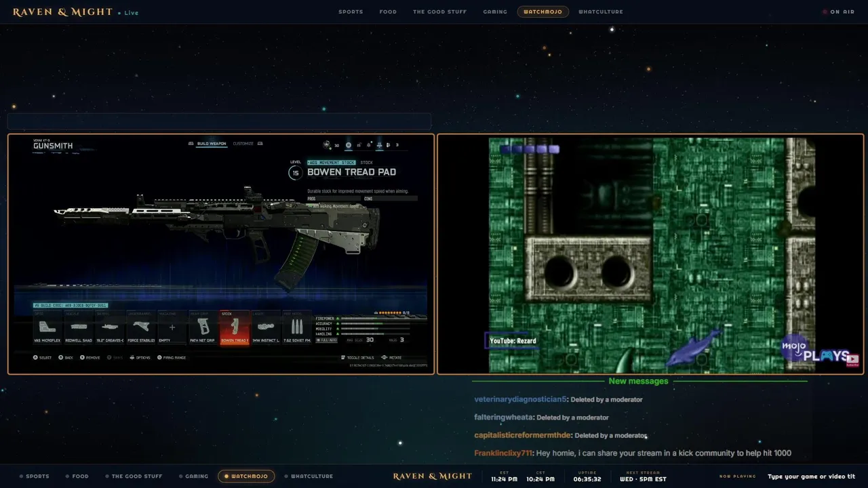Click the Accuracy stat bar
The height and width of the screenshot is (488, 868).
376,323
